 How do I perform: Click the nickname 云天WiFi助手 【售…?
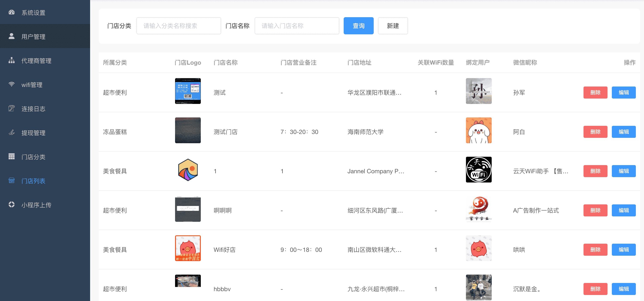541,171
